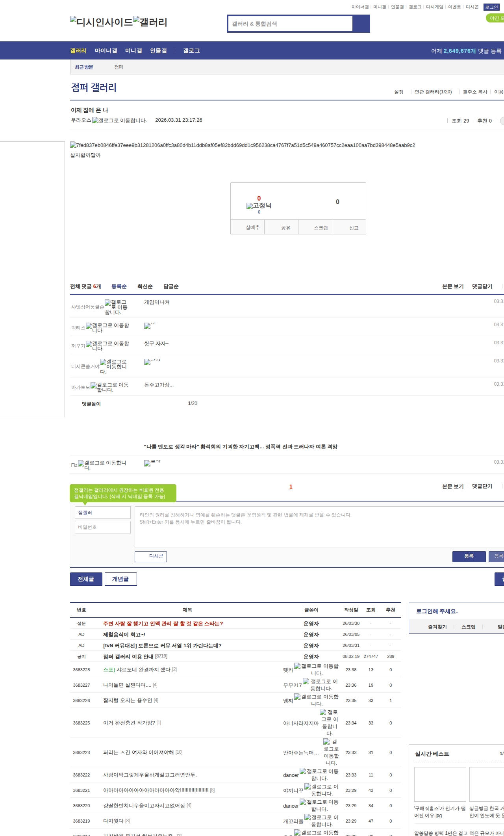Click the 고정닉 recommend icon
Viewport: 504px width, 836px height.
pyautogui.click(x=259, y=206)
